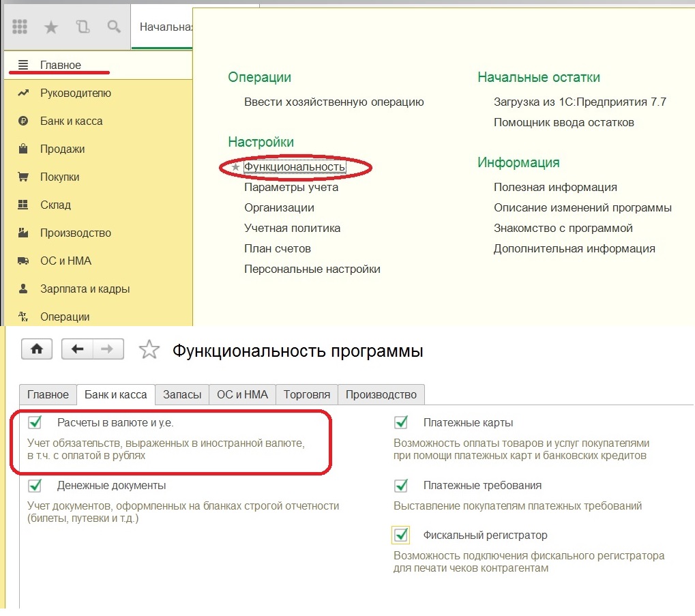Open Персональные настройки link
This screenshot has height=616, width=695.
click(x=312, y=269)
